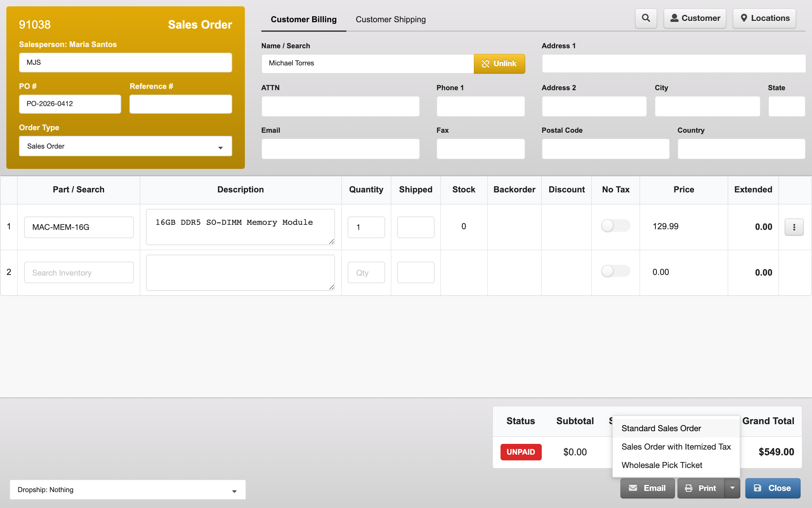Switch to Customer Shipping tab
The image size is (812, 508).
click(x=390, y=19)
